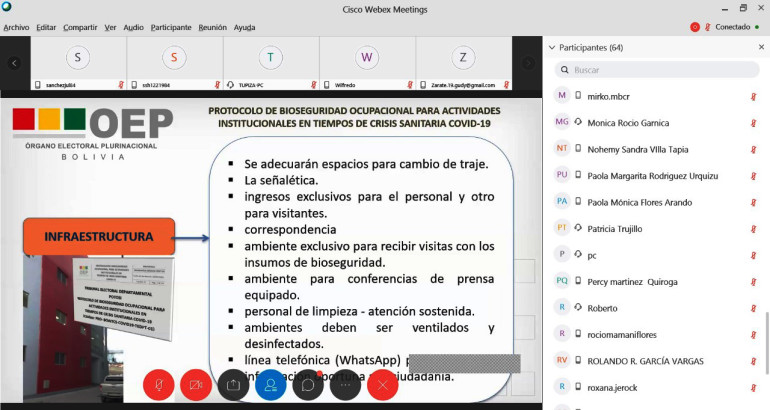Click the headset icon next to Roberto
The width and height of the screenshot is (770, 410).
tap(578, 307)
